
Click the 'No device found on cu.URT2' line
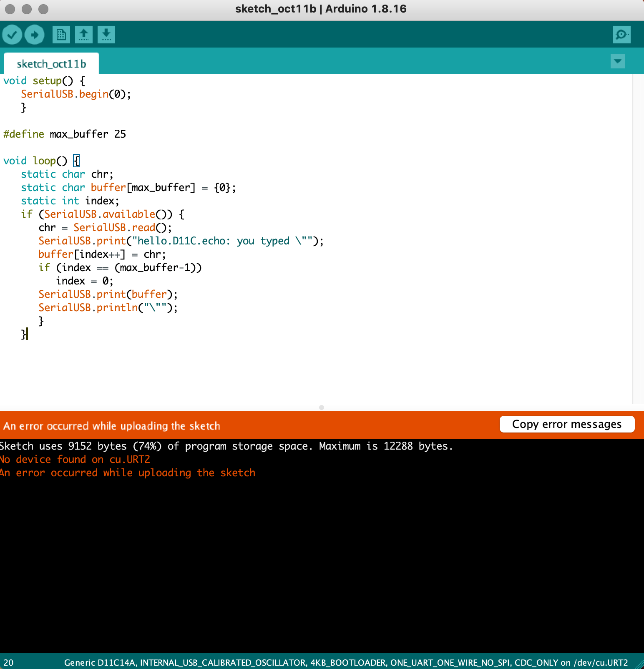point(75,459)
